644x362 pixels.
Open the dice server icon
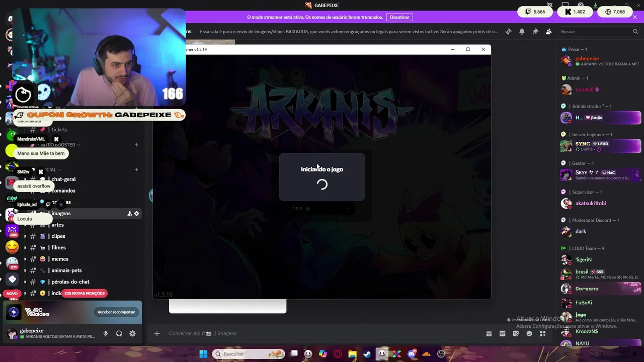12,279
